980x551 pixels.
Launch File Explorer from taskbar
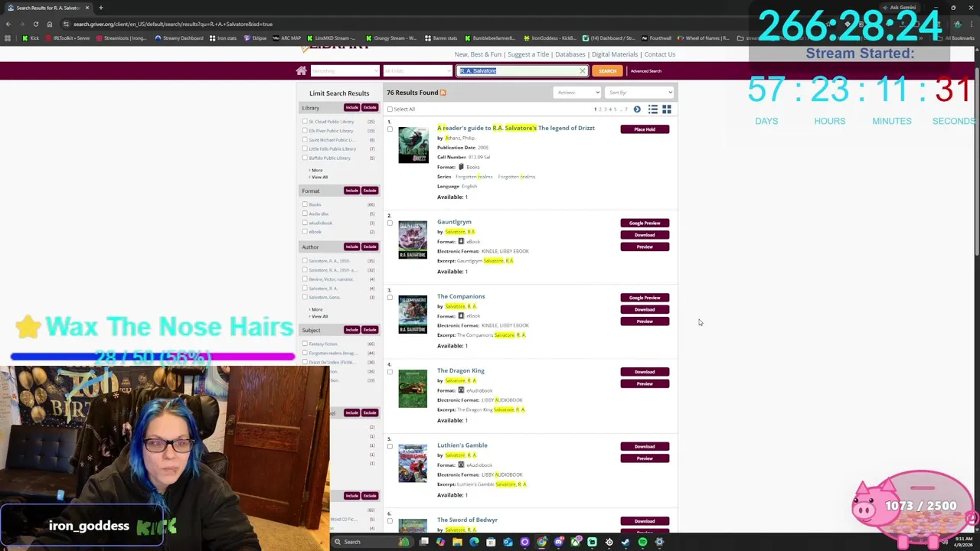[x=457, y=542]
